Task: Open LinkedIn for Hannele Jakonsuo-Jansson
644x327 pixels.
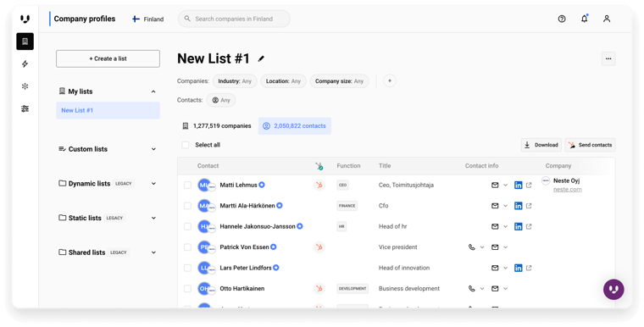Action: (519, 226)
